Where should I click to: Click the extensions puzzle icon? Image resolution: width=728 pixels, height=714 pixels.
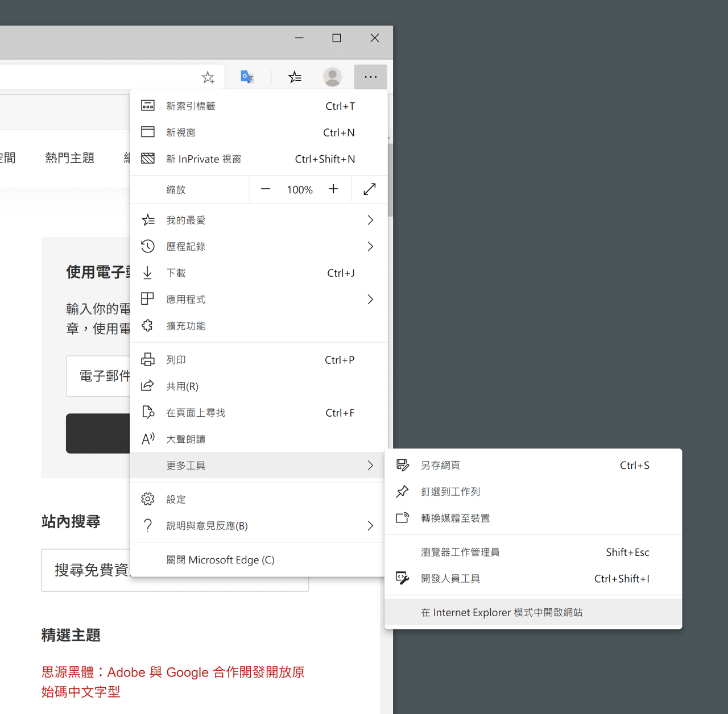point(148,326)
